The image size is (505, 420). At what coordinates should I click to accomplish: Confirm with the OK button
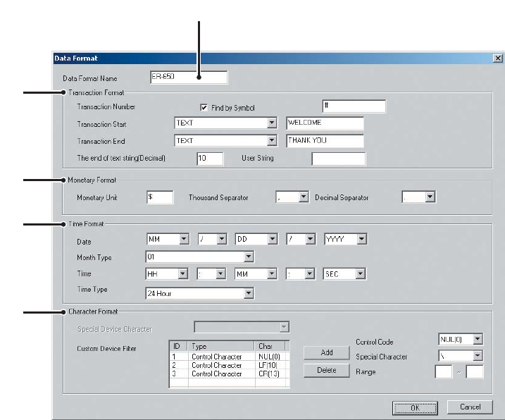coord(415,408)
